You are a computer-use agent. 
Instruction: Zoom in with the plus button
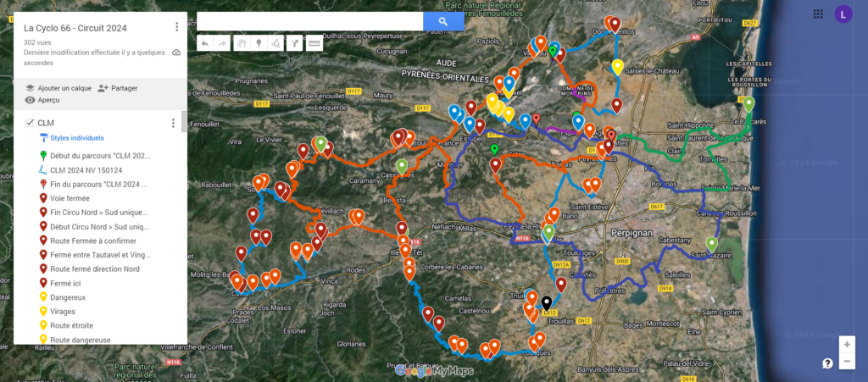coord(845,345)
